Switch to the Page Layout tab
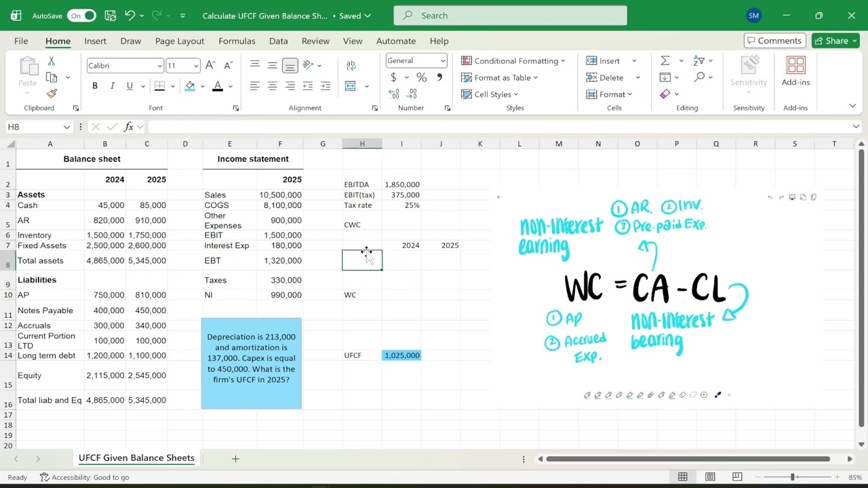The height and width of the screenshot is (488, 868). click(x=180, y=41)
